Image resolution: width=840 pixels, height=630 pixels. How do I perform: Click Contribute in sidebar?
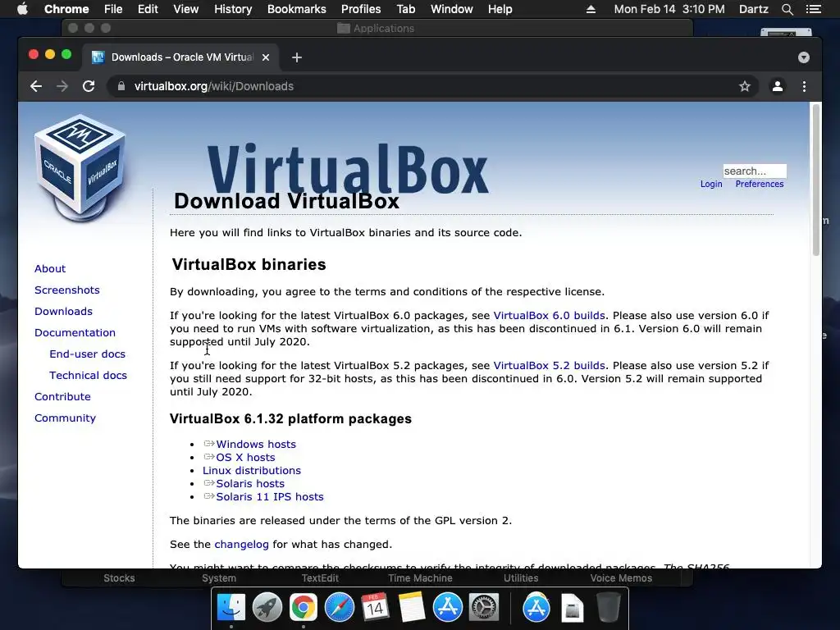(x=62, y=397)
